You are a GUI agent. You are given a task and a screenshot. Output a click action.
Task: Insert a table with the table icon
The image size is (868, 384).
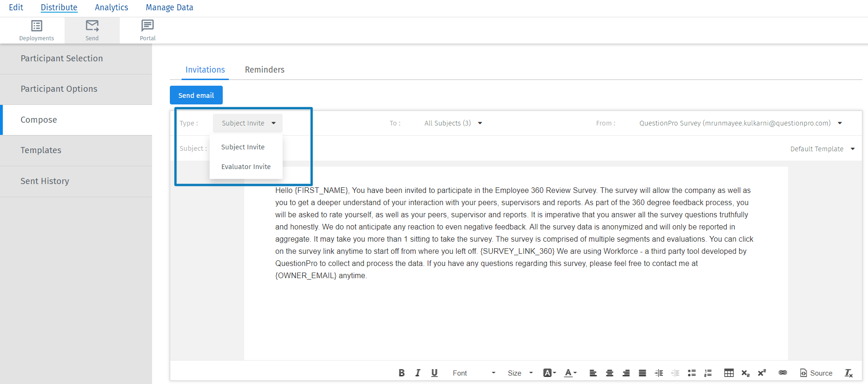729,373
